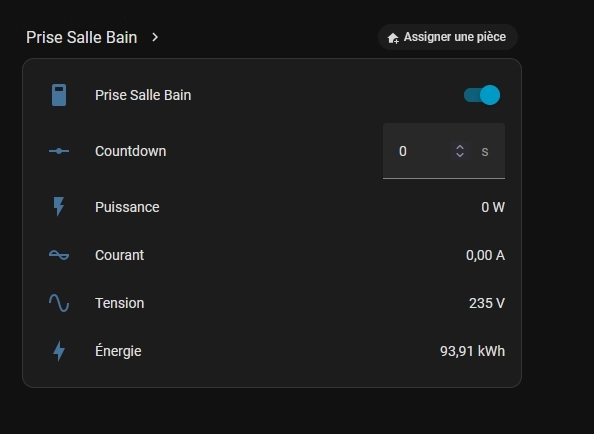Screen dimensions: 594x434
Task: Decrease Countdown using the down arrow
Action: (460, 155)
